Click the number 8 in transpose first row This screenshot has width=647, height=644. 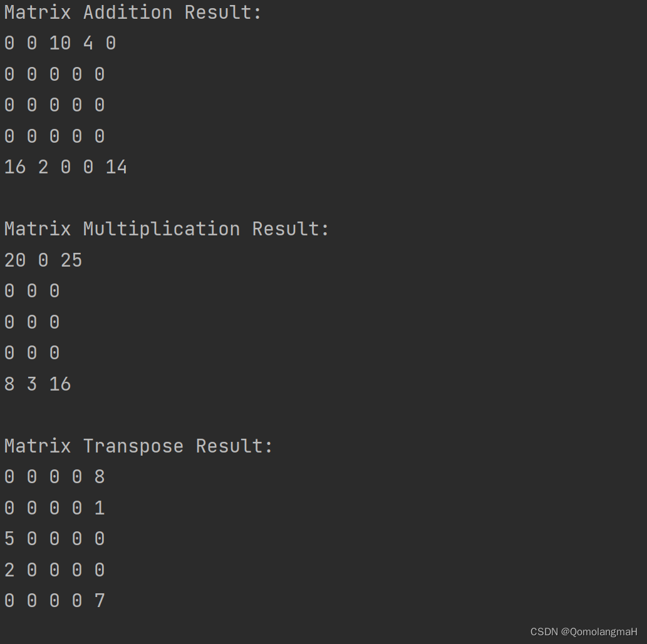tap(100, 477)
